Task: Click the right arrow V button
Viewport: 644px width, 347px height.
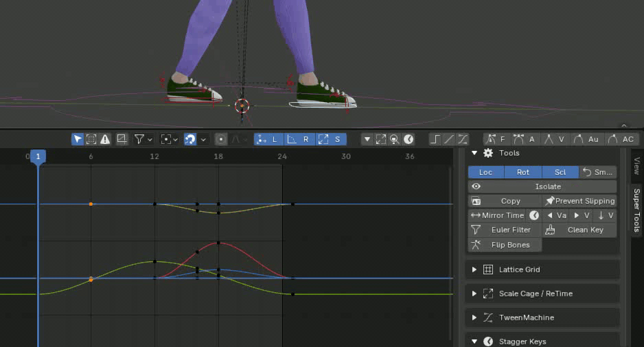Action: tap(582, 215)
